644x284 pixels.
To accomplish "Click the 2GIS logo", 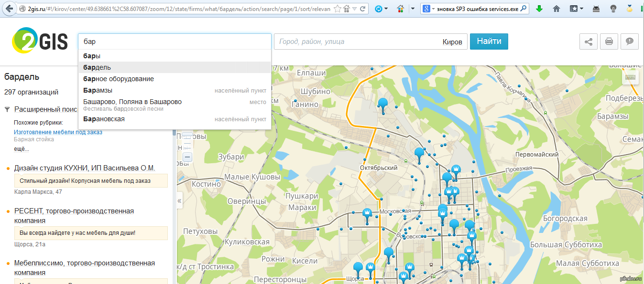I will click(x=40, y=41).
